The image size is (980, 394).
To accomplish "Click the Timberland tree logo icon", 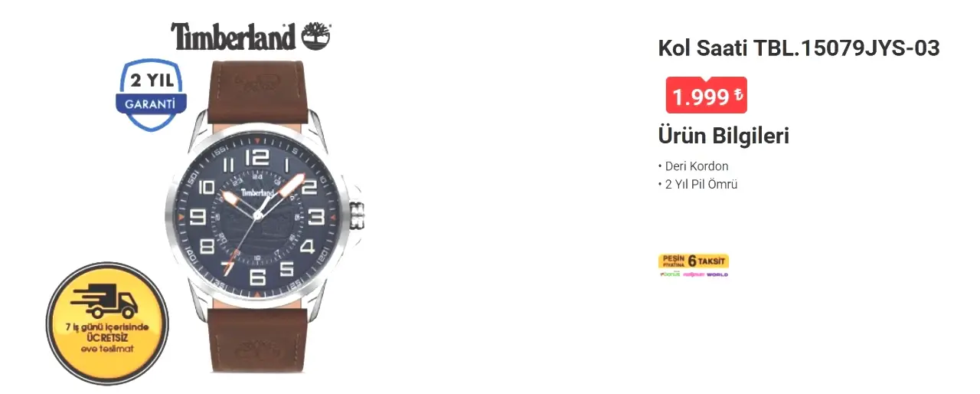I will point(317,35).
